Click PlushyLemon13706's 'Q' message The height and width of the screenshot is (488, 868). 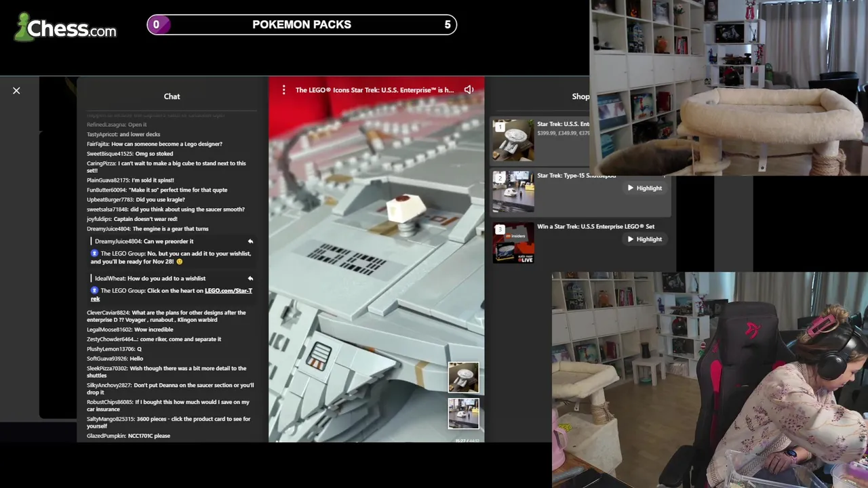pyautogui.click(x=114, y=349)
